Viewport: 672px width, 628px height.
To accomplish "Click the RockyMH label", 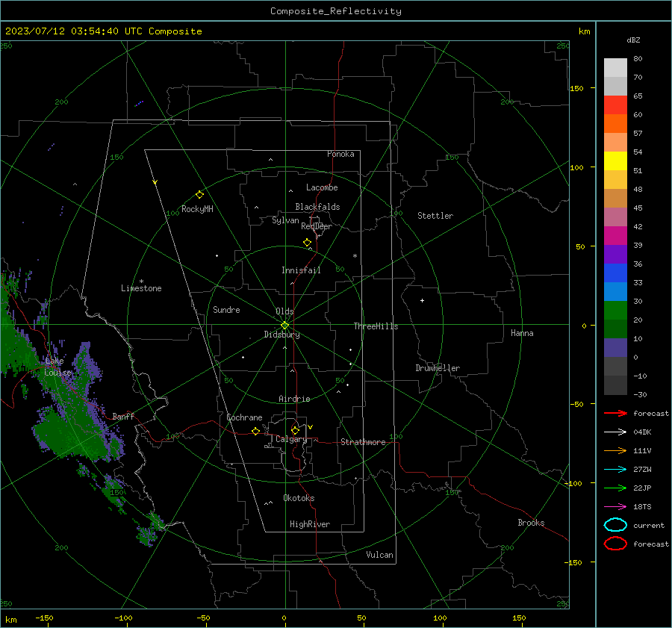I will [x=197, y=209].
